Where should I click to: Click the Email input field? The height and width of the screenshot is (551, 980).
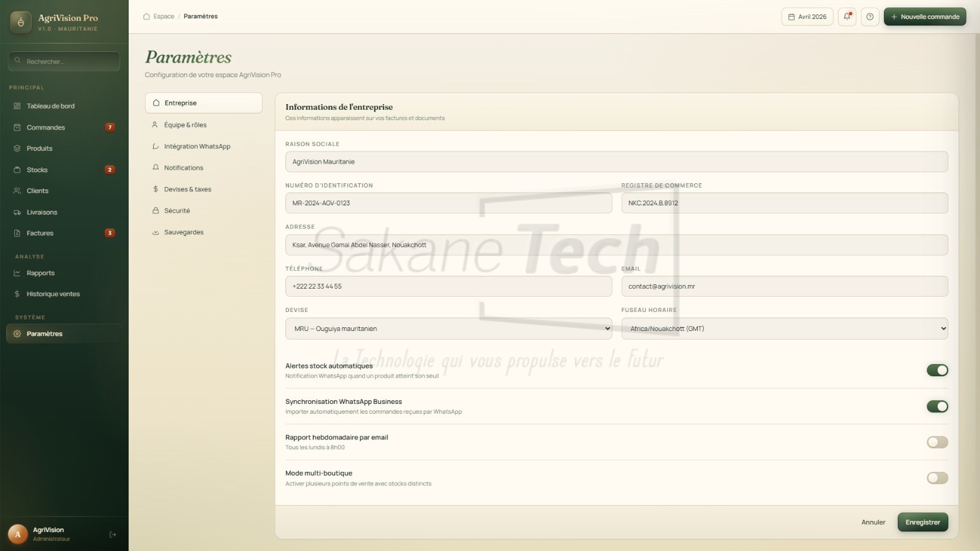click(x=785, y=286)
